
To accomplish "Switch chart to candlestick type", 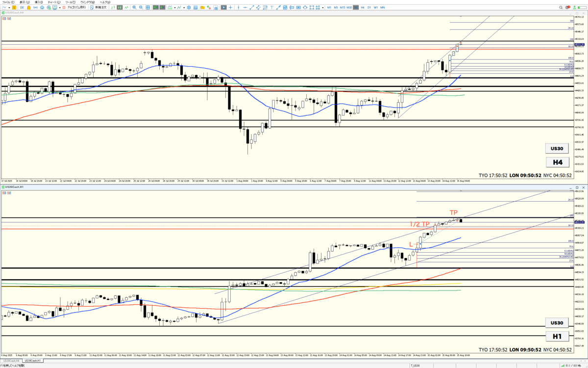I will click(x=120, y=7).
